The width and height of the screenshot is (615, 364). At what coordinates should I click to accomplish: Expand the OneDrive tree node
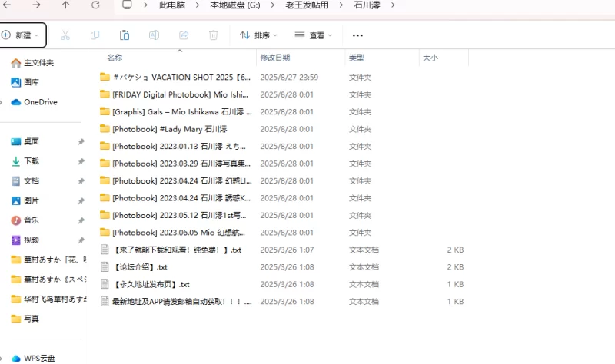click(2, 102)
